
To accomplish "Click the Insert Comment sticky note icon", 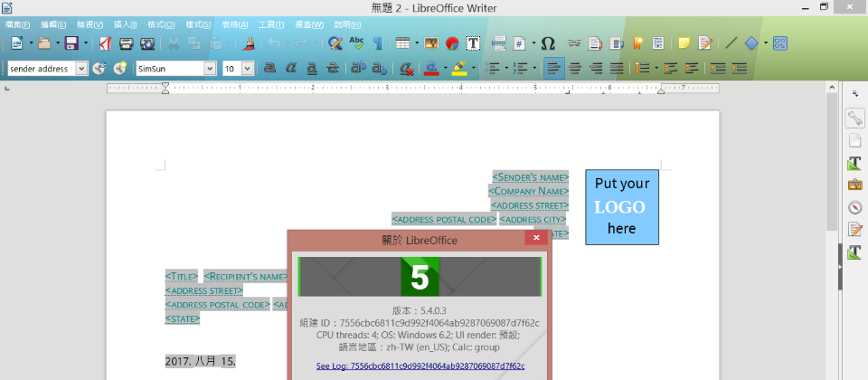I will 684,43.
